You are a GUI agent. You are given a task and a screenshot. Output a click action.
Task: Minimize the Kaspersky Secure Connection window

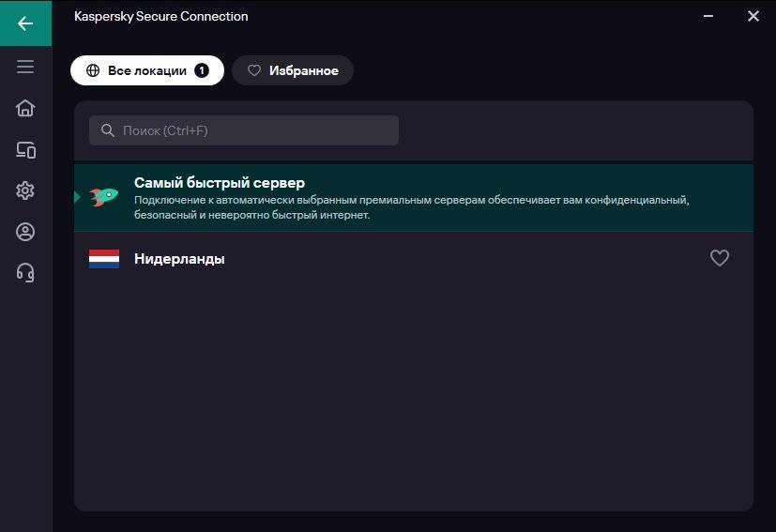pyautogui.click(x=708, y=16)
